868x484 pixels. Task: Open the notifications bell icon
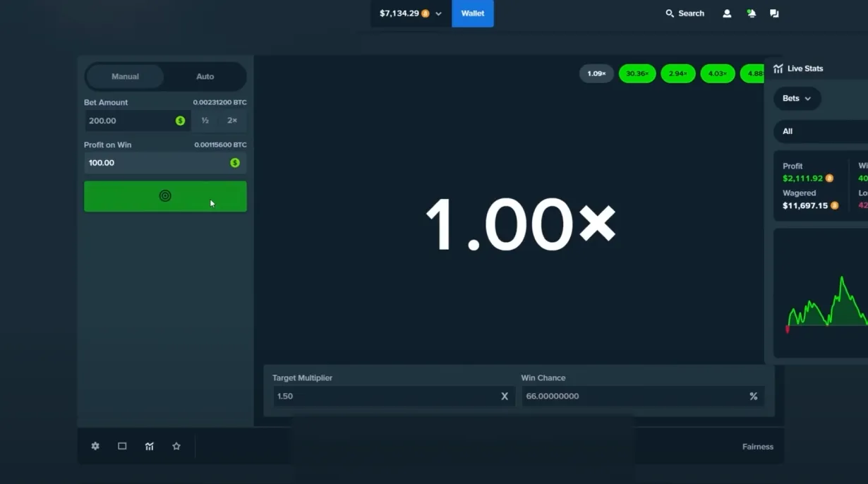tap(752, 13)
